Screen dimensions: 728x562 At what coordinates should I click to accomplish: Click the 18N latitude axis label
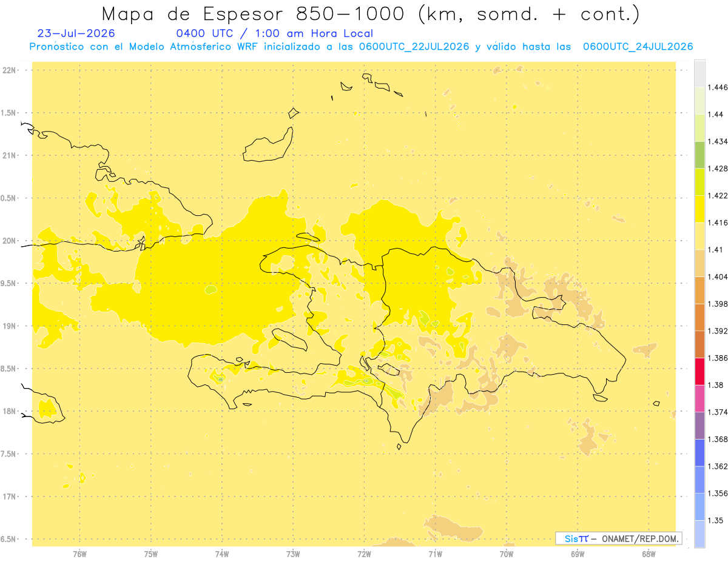click(x=9, y=412)
